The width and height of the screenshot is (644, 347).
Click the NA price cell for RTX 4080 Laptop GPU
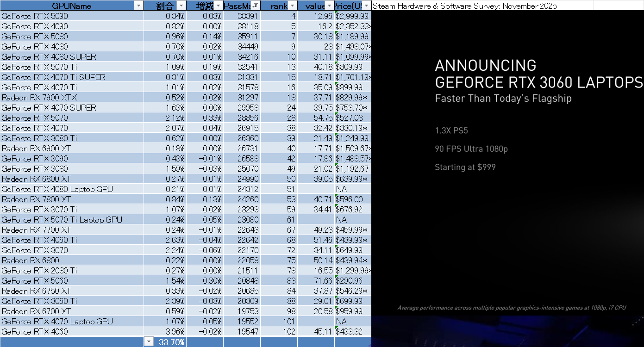pyautogui.click(x=352, y=189)
